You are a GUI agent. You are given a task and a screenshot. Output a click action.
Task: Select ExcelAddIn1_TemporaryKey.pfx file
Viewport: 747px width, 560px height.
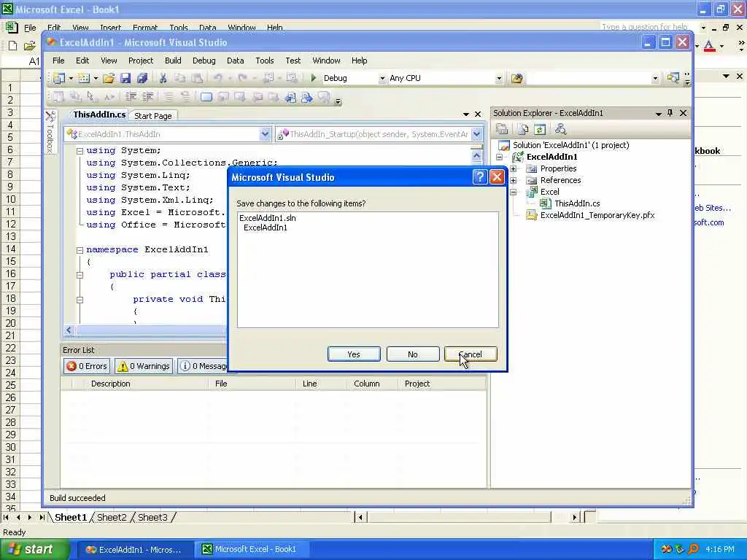pos(597,215)
